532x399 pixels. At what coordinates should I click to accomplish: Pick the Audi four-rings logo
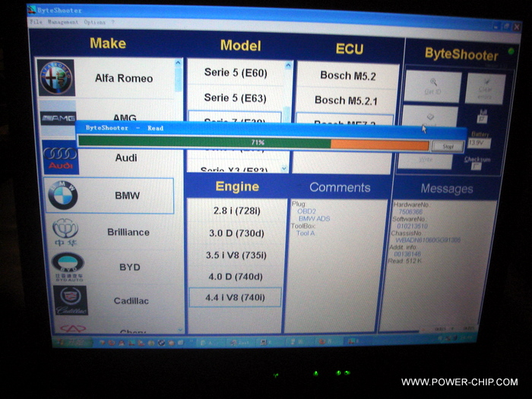[61, 158]
